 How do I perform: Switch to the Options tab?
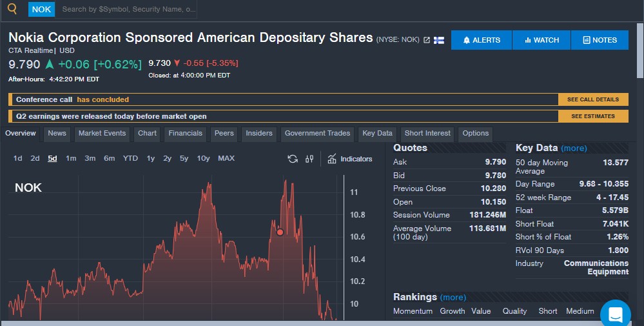(475, 133)
